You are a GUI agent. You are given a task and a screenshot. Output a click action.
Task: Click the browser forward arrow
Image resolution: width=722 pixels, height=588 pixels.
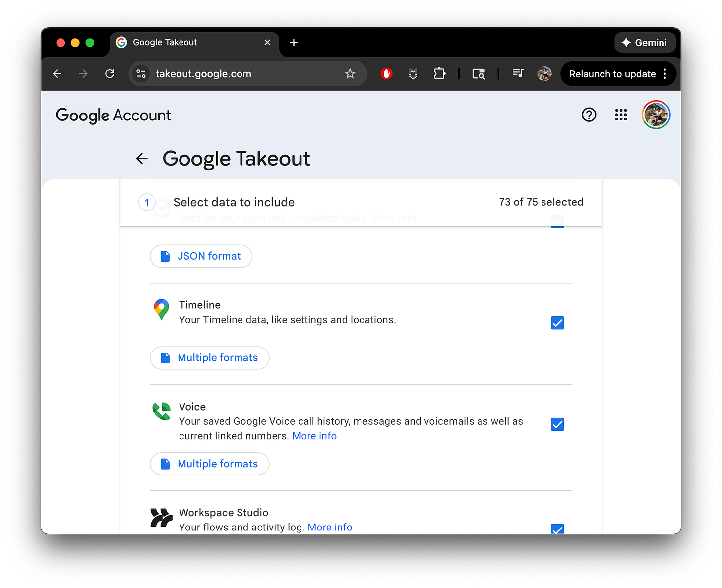pos(83,74)
